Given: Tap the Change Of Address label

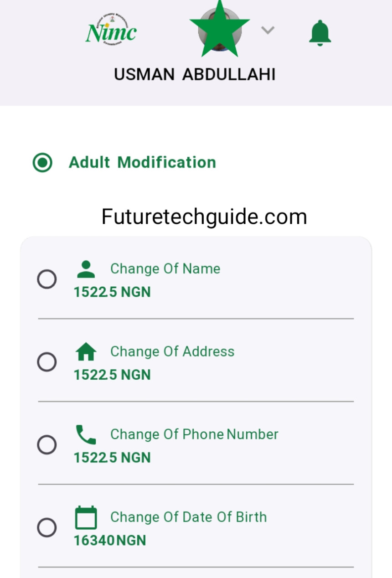Looking at the screenshot, I should (x=172, y=351).
